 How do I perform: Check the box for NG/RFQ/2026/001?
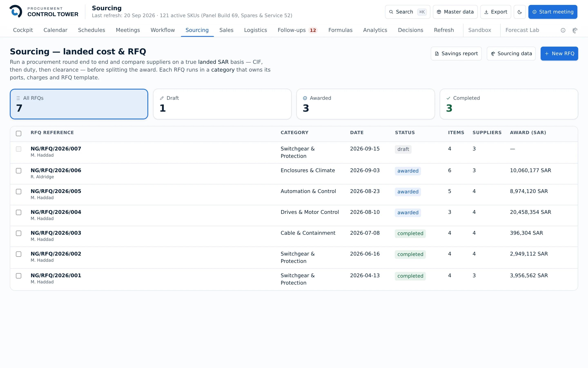[18, 276]
